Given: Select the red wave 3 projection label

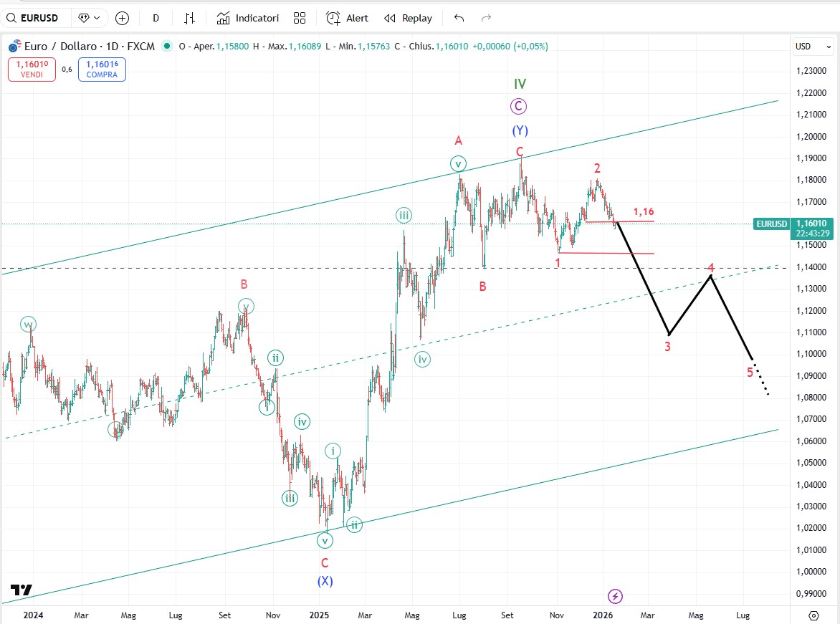Looking at the screenshot, I should pos(667,347).
